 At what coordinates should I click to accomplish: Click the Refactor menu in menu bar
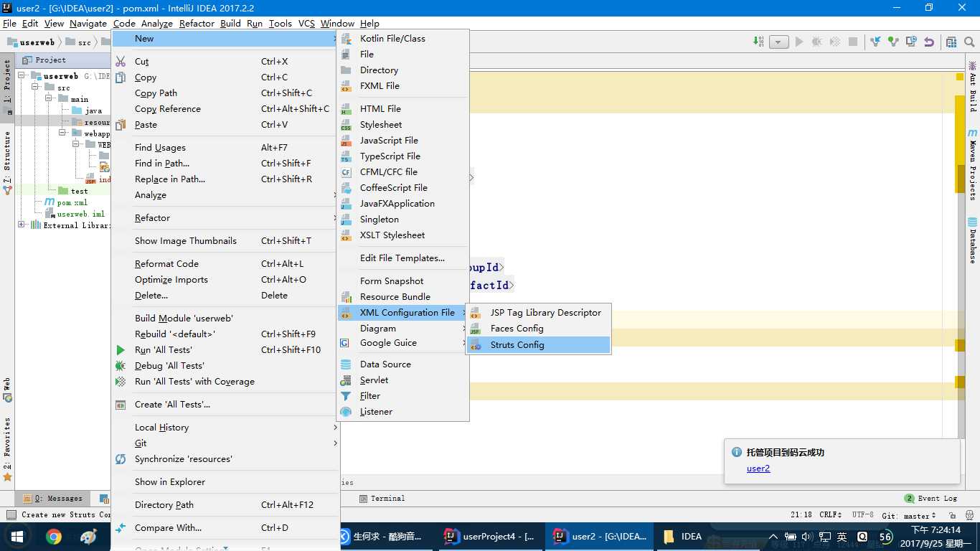[197, 24]
